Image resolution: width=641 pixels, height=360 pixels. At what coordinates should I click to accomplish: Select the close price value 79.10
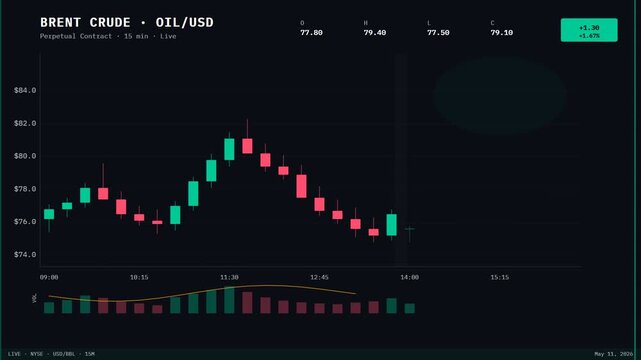[x=501, y=33]
